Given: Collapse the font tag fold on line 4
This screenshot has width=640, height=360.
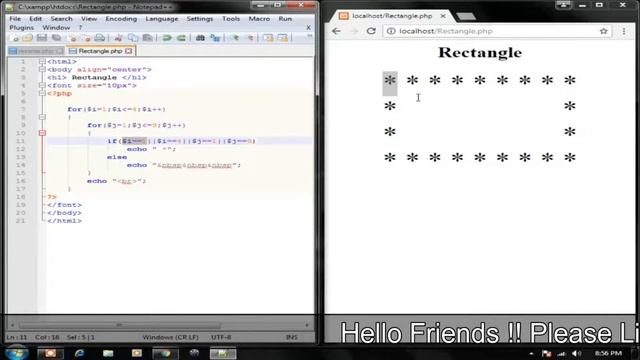Looking at the screenshot, I should click(42, 85).
